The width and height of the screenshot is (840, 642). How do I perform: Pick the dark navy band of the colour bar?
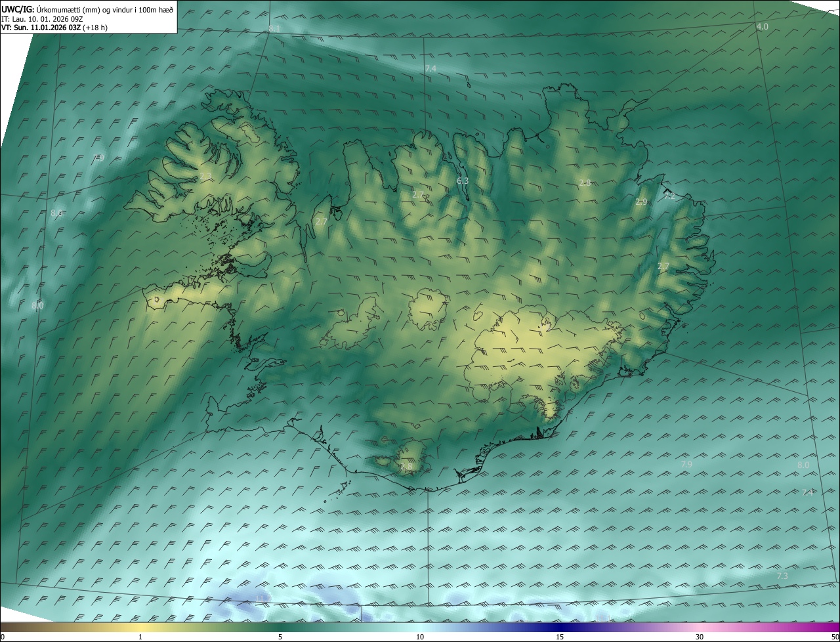[560, 628]
